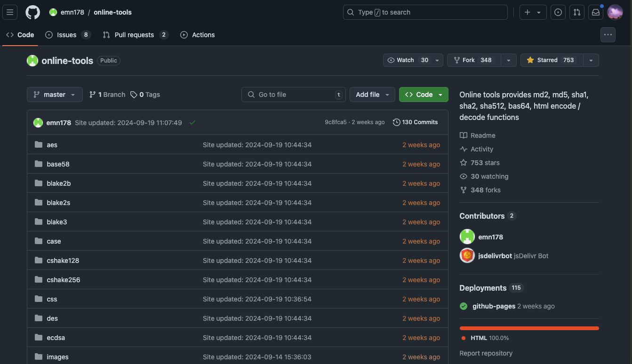
Task: Fork the online-tools repository
Action: [474, 60]
